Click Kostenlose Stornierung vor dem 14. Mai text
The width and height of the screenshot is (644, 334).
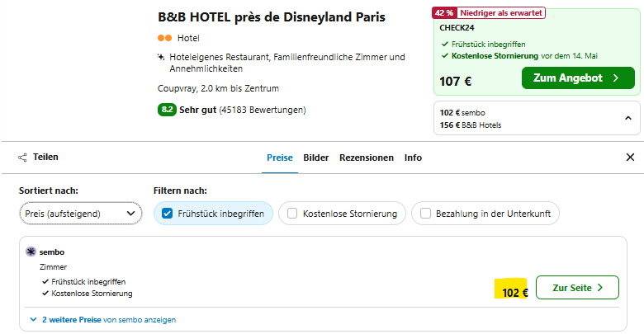click(524, 56)
